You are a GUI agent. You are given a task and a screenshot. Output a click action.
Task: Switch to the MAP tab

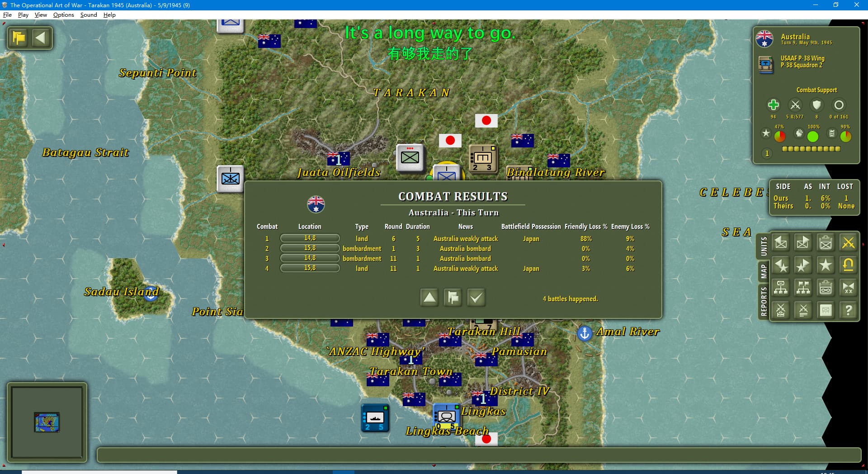click(764, 271)
